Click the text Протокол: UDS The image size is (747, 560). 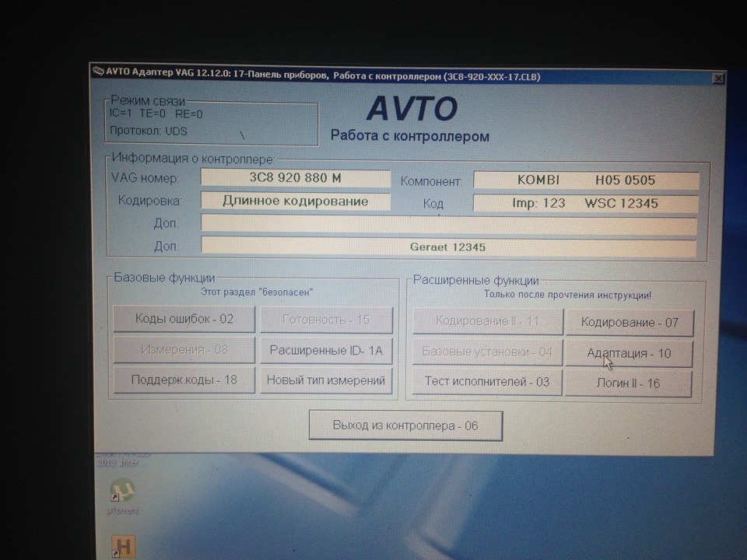(148, 131)
